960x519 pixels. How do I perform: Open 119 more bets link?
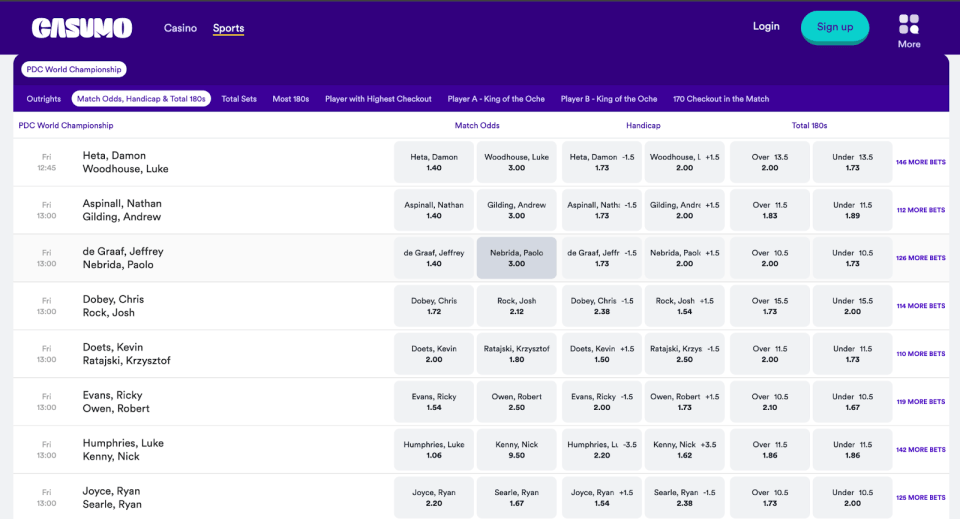pos(921,401)
